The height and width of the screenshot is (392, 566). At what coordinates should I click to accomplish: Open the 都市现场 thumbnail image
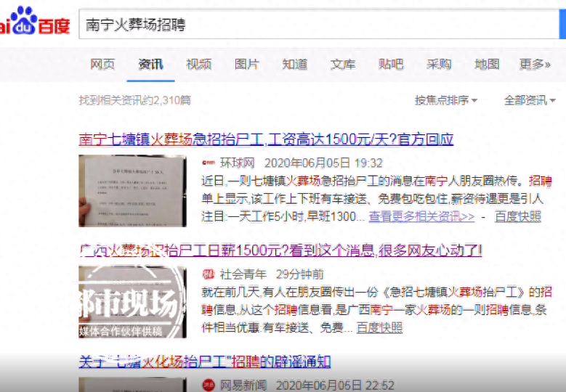point(132,302)
